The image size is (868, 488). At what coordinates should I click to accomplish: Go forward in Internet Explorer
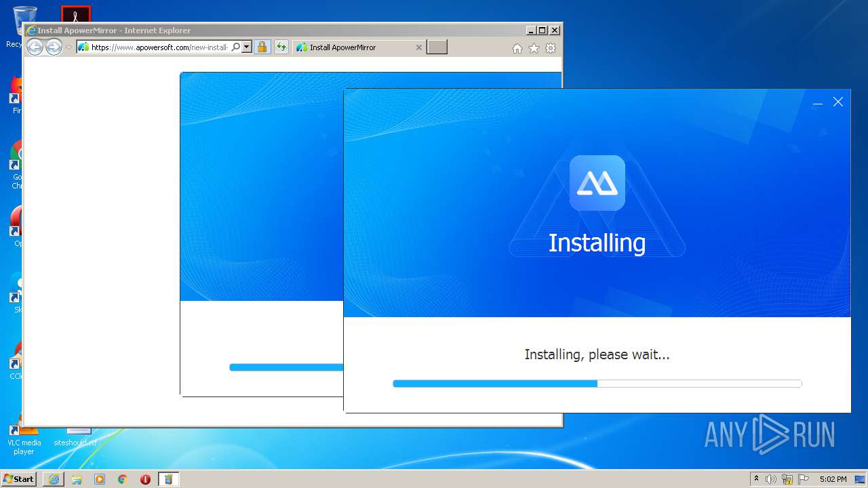coord(54,47)
